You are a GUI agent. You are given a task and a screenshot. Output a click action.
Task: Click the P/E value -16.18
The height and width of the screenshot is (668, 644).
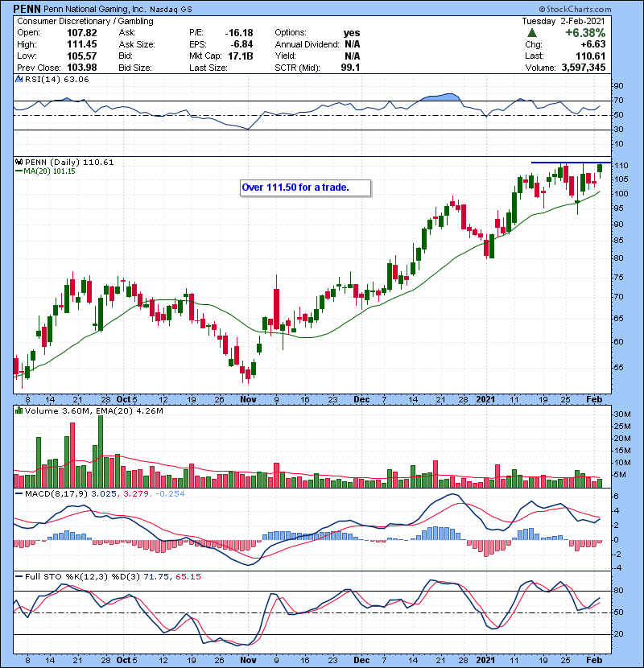click(x=239, y=33)
